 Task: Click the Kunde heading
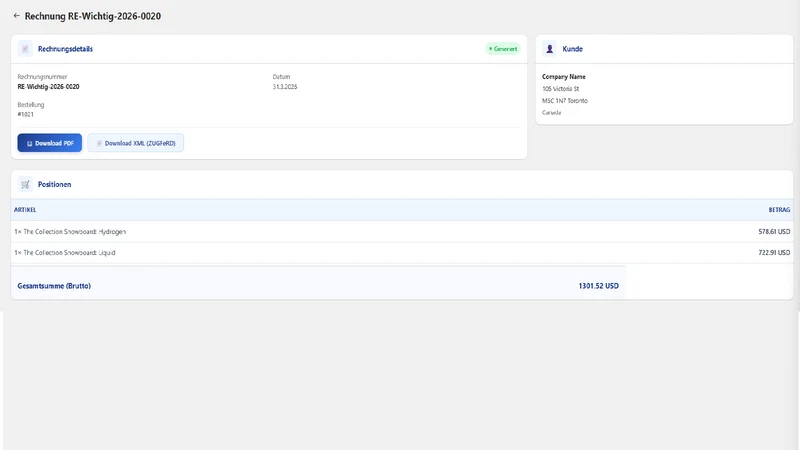coord(572,49)
